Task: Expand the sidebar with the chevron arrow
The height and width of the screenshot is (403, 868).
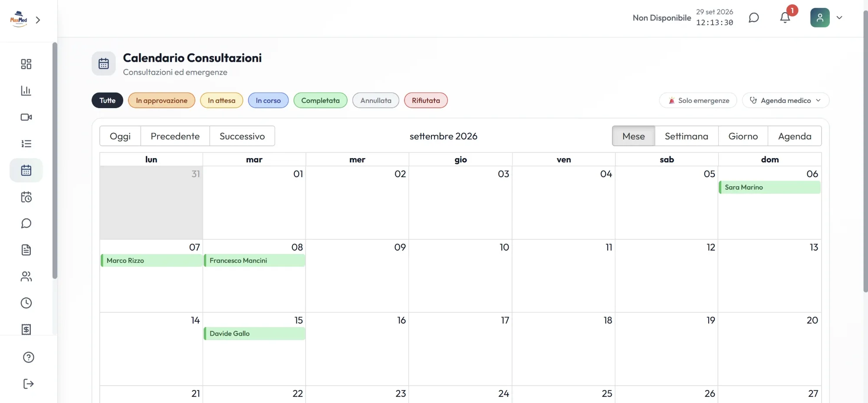Action: click(x=38, y=20)
